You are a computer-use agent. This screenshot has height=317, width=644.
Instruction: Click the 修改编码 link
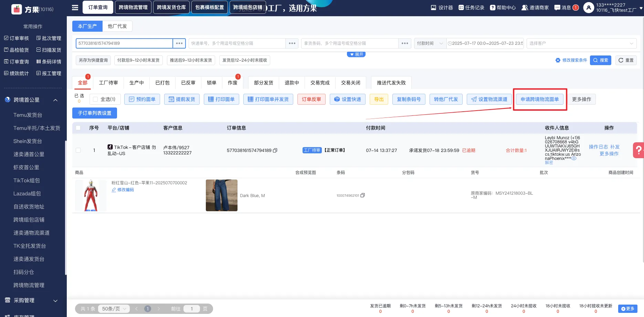[125, 190]
